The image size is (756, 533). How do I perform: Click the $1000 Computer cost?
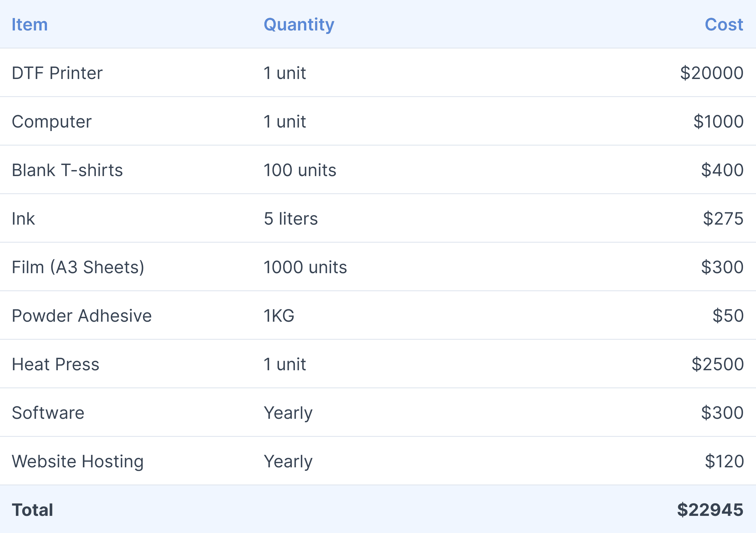tap(718, 122)
